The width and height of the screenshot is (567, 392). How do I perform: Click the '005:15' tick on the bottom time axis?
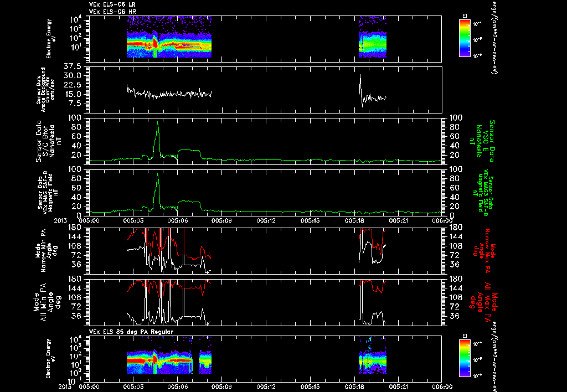(311, 386)
